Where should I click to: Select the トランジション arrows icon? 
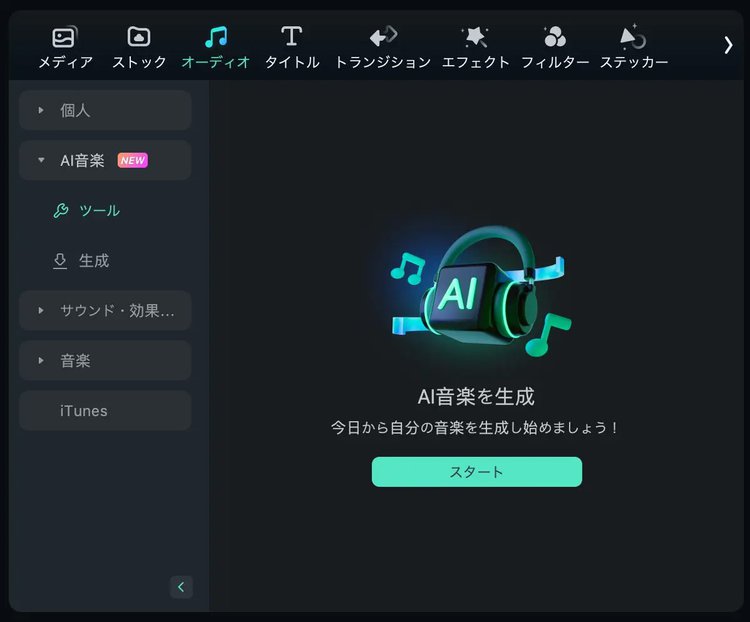point(382,38)
